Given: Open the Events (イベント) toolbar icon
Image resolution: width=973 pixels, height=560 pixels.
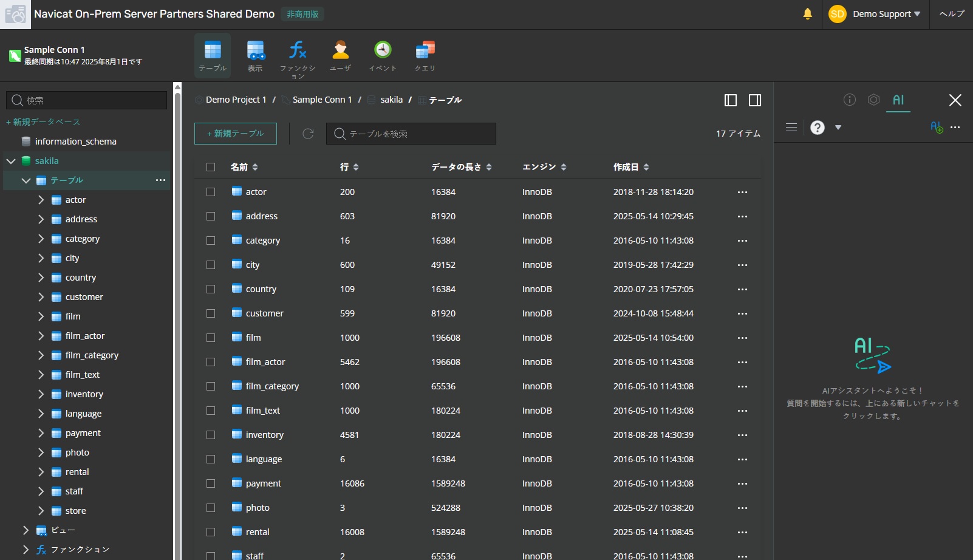Looking at the screenshot, I should tap(383, 55).
